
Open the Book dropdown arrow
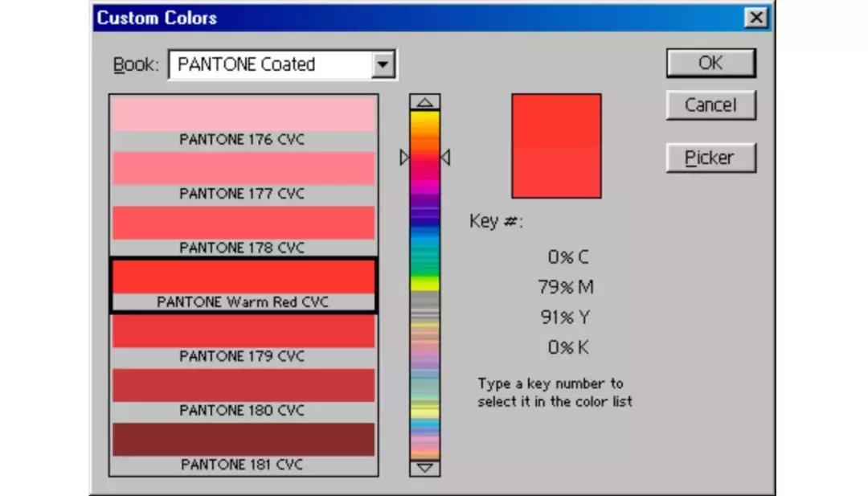[x=383, y=65]
